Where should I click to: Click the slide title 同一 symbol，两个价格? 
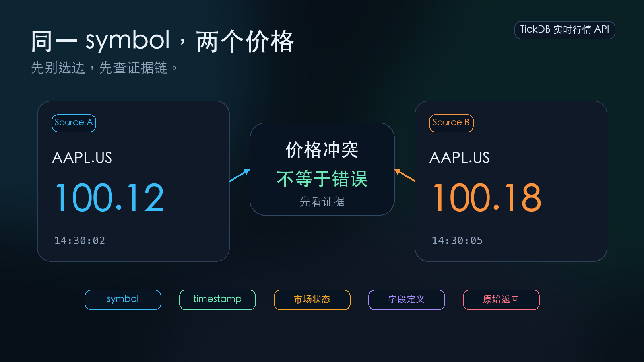[x=163, y=41]
